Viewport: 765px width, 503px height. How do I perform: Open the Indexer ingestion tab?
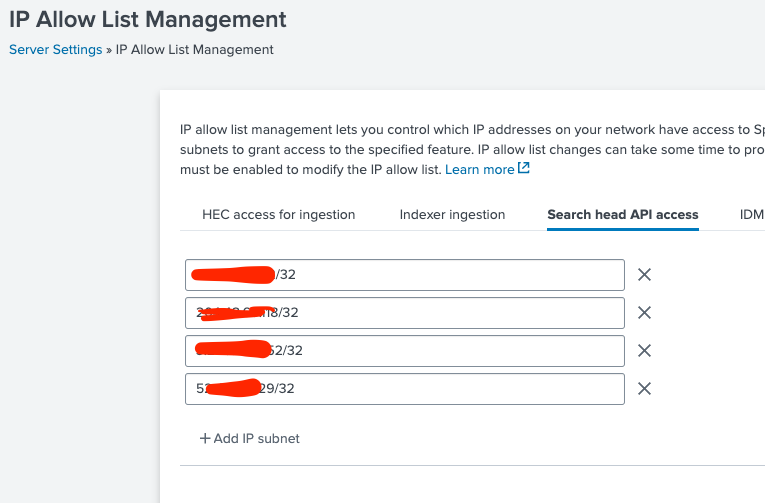click(x=452, y=214)
